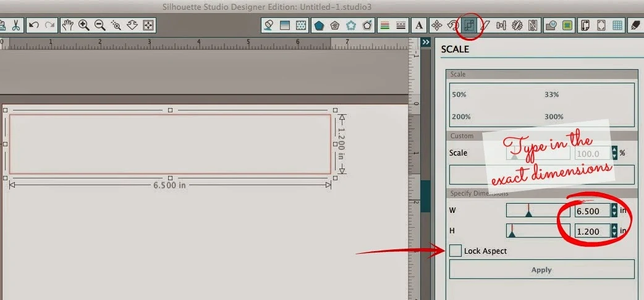Click the Zoom Out magnifier
The height and width of the screenshot is (300, 644).
tap(100, 25)
